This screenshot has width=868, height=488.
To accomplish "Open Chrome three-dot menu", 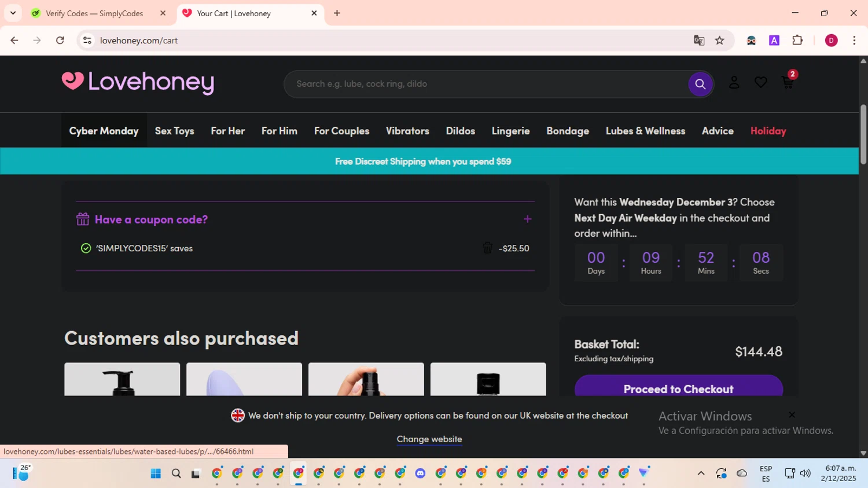I will (854, 40).
